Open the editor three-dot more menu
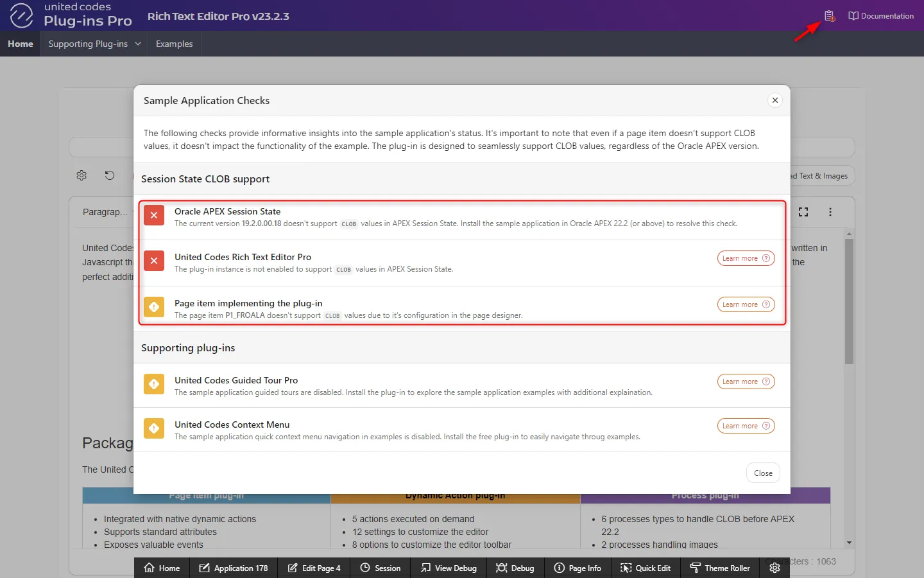Image resolution: width=924 pixels, height=578 pixels. click(830, 212)
